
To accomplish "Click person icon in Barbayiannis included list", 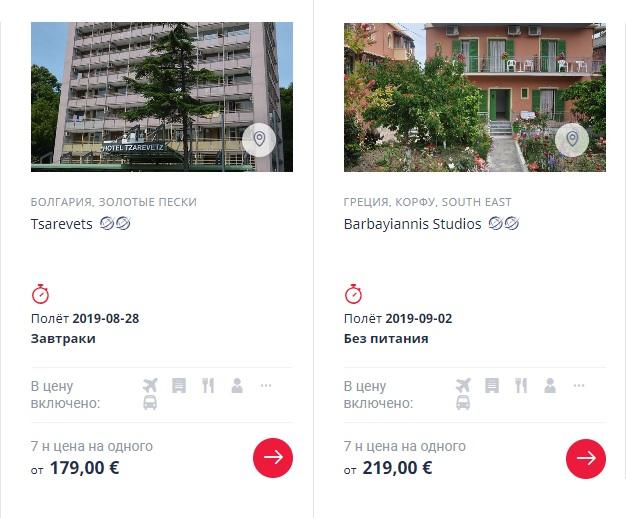I will [550, 385].
